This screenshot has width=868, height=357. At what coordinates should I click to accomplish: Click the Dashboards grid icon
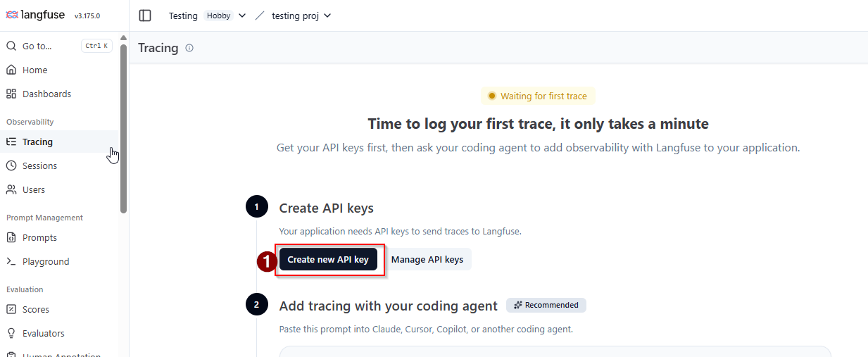(x=11, y=94)
